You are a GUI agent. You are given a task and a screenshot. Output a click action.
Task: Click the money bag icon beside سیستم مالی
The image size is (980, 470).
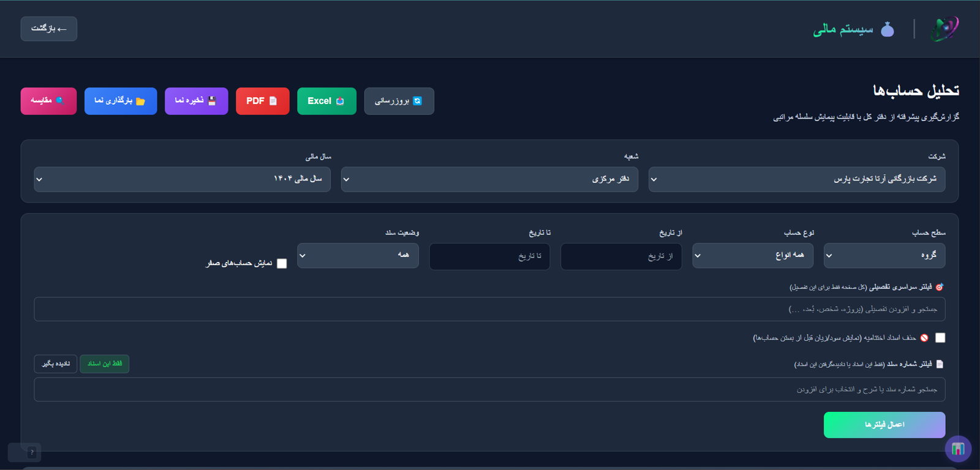click(888, 29)
